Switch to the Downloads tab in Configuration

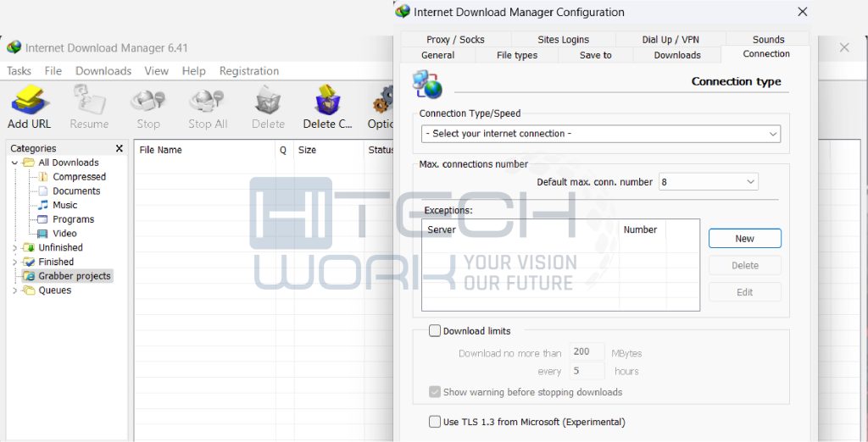(x=677, y=55)
